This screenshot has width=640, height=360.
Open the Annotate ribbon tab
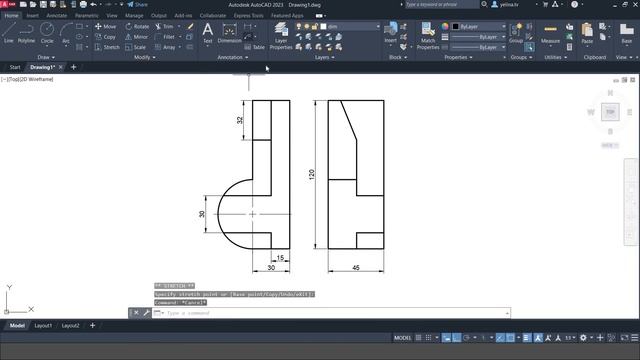(56, 16)
